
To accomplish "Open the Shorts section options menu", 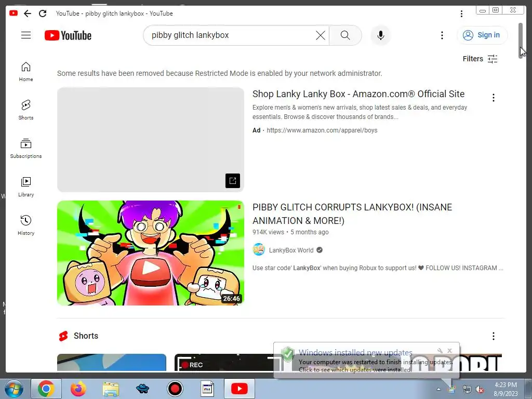I will (x=494, y=336).
